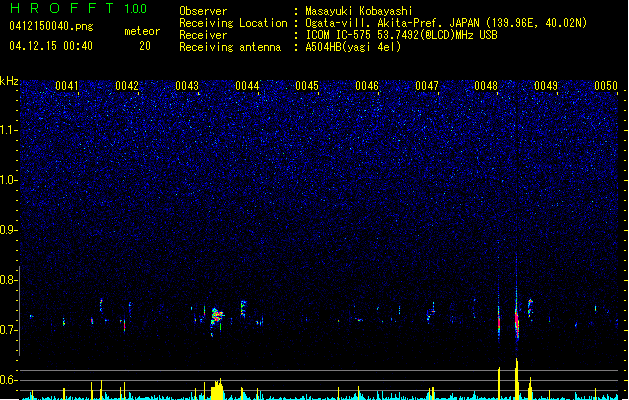The width and height of the screenshot is (629, 400).
Task: Click the 1.0 kHz axis label
Action: pyautogui.click(x=9, y=180)
